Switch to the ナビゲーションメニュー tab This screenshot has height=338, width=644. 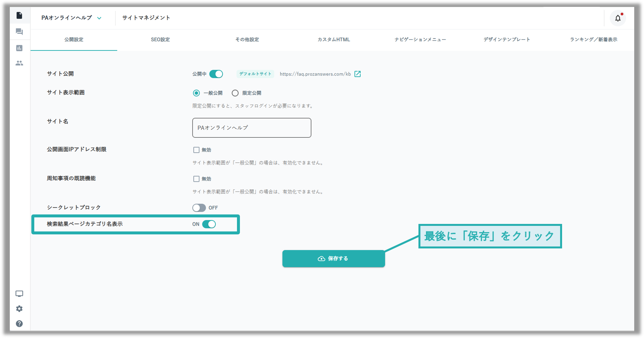coord(420,40)
